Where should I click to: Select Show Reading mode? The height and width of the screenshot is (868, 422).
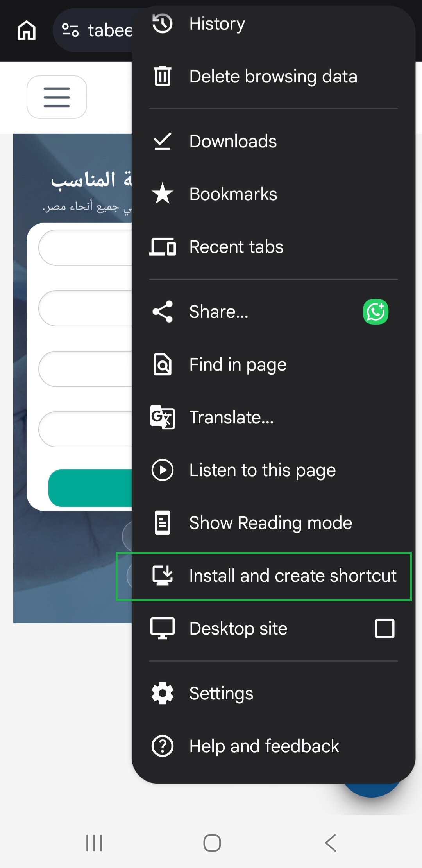(x=274, y=523)
